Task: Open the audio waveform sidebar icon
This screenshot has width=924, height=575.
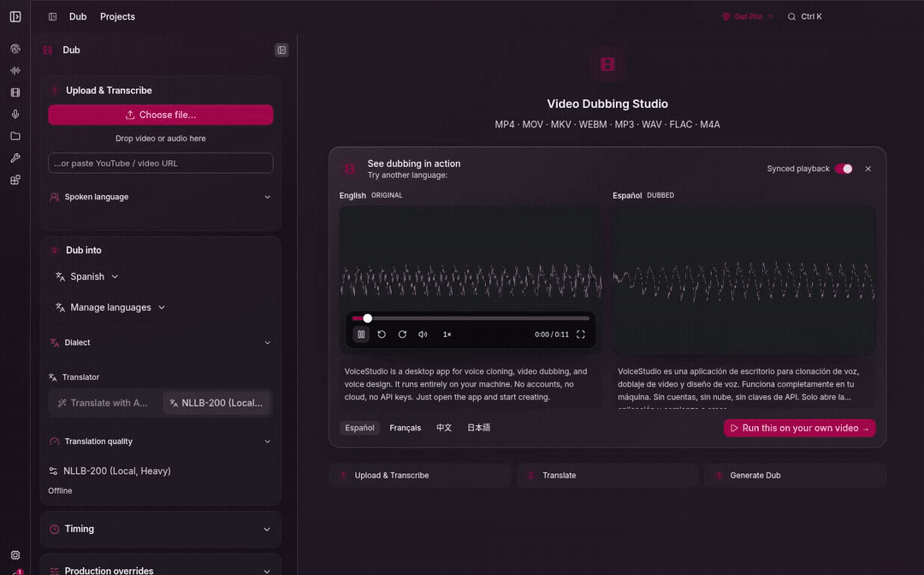Action: (15, 71)
